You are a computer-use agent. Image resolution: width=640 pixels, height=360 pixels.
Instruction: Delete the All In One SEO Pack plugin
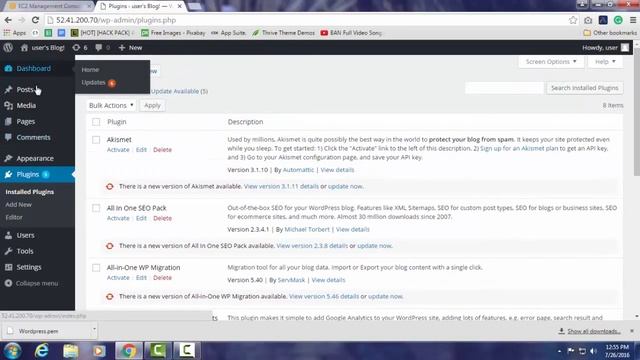coord(162,218)
